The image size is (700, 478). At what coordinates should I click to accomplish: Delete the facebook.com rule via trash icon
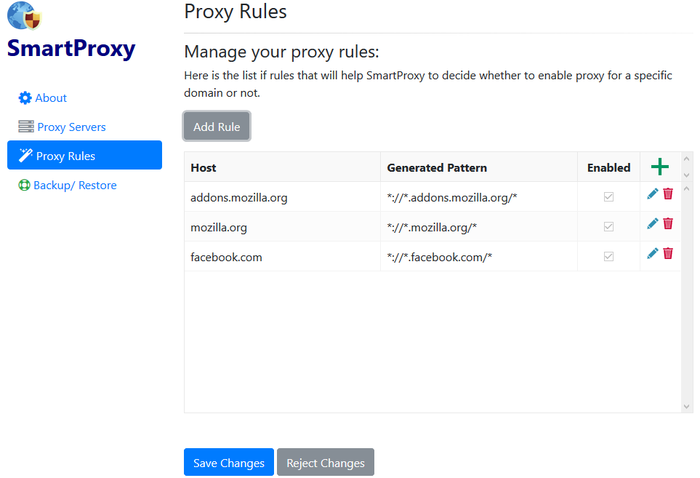coord(668,255)
